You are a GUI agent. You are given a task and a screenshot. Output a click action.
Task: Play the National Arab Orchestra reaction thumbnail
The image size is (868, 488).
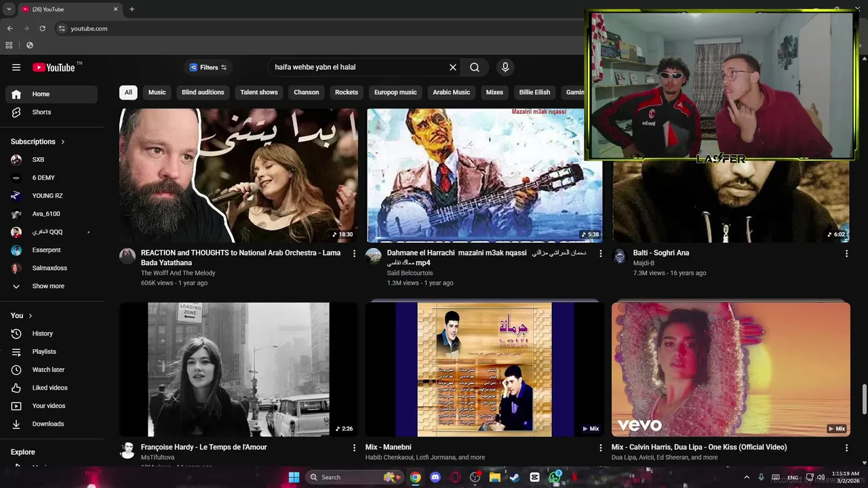point(239,176)
